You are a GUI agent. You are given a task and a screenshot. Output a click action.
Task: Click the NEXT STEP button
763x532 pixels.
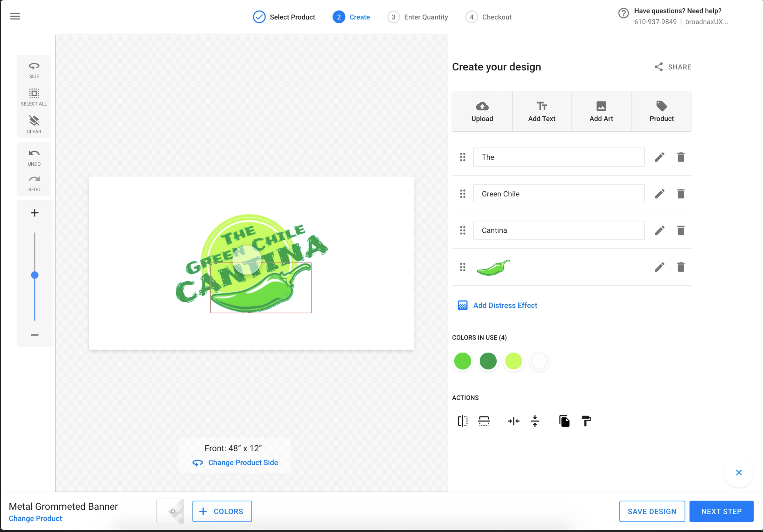click(x=721, y=511)
